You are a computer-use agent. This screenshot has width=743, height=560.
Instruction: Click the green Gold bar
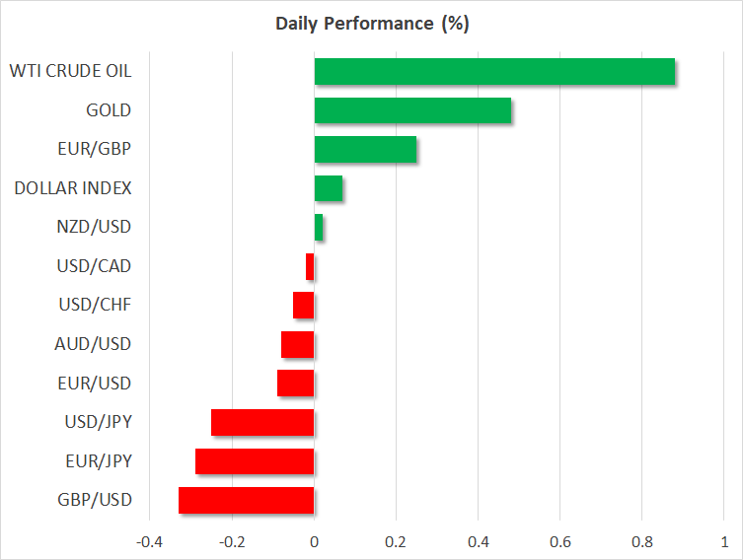click(x=412, y=110)
